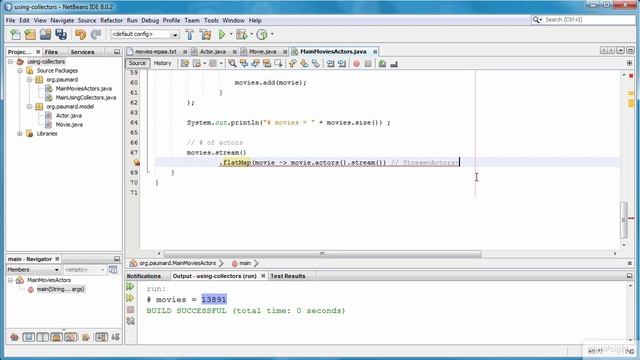640x360 pixels.
Task: Switch to the Services panel tab
Action: coord(82,52)
